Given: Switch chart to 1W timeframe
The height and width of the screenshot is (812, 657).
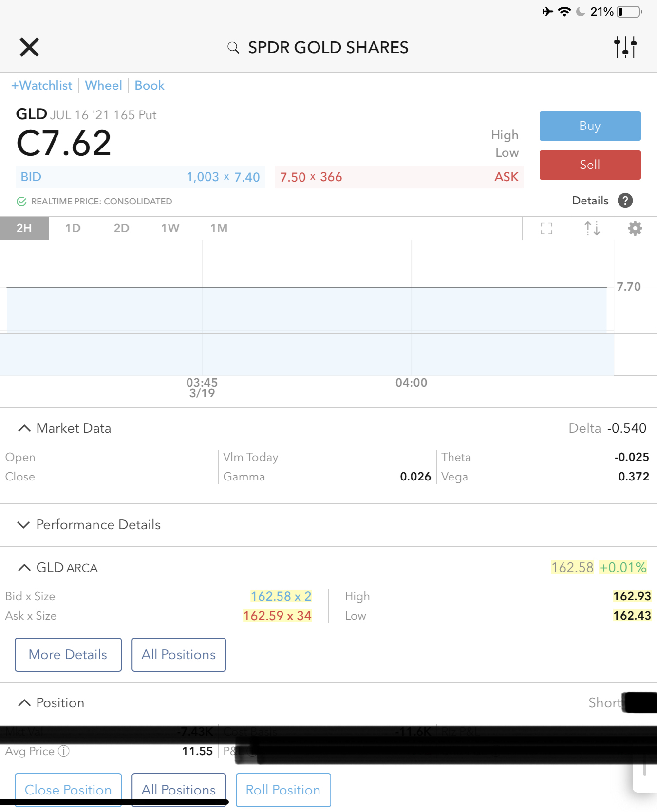Looking at the screenshot, I should 170,228.
